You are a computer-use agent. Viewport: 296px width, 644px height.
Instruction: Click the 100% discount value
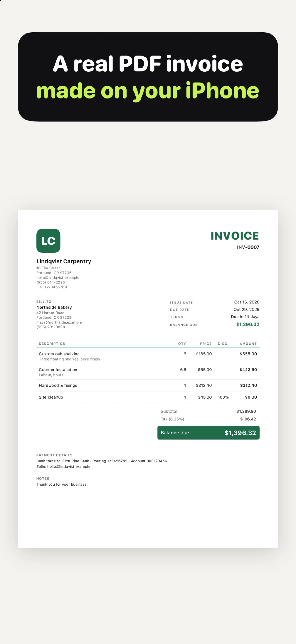pos(223,397)
